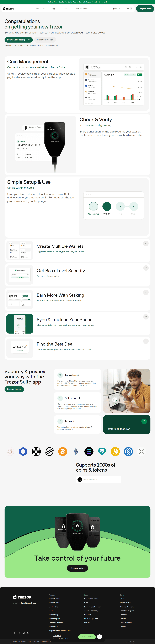Open the currency dollar dropdown
This screenshot has width=155, height=644.
120,8
